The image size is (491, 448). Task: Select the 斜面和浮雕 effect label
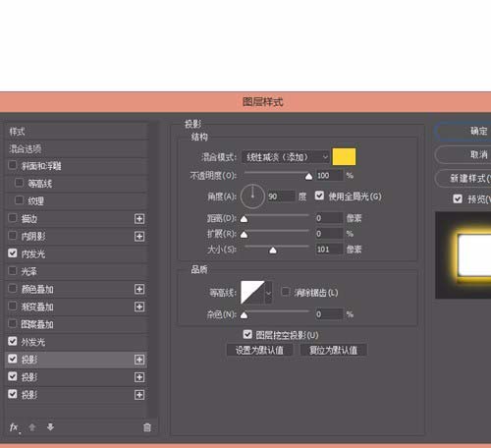(x=41, y=166)
